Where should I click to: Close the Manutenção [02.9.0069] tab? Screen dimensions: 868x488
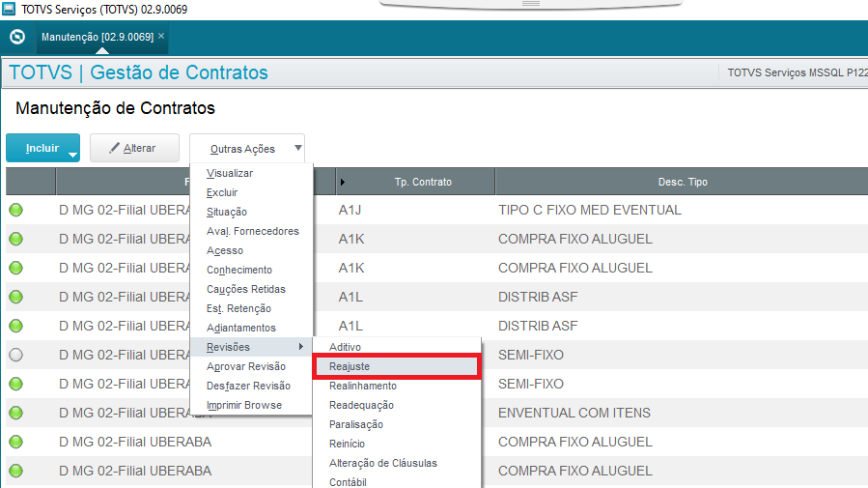click(161, 36)
